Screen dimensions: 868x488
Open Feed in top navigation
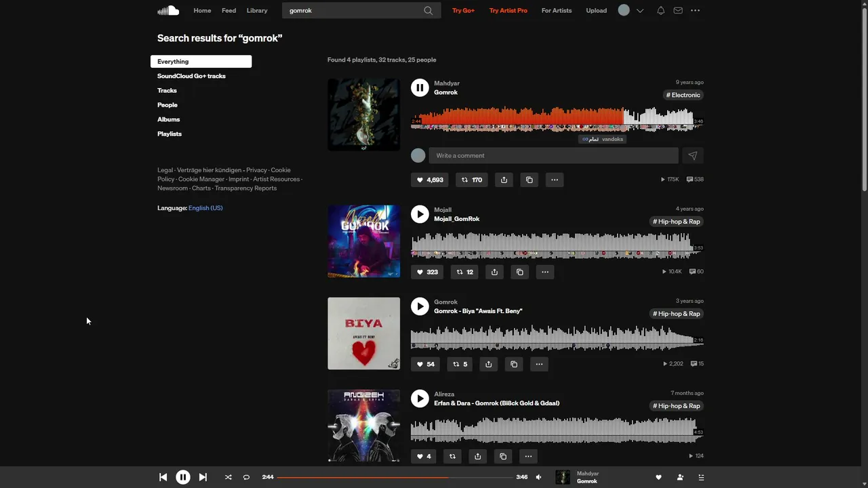229,10
